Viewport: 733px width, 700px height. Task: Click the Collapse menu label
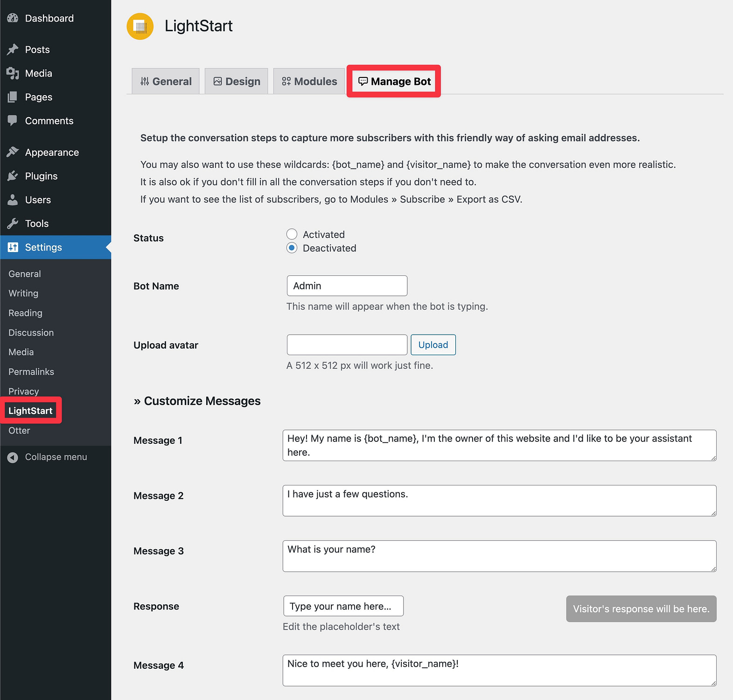pyautogui.click(x=56, y=457)
